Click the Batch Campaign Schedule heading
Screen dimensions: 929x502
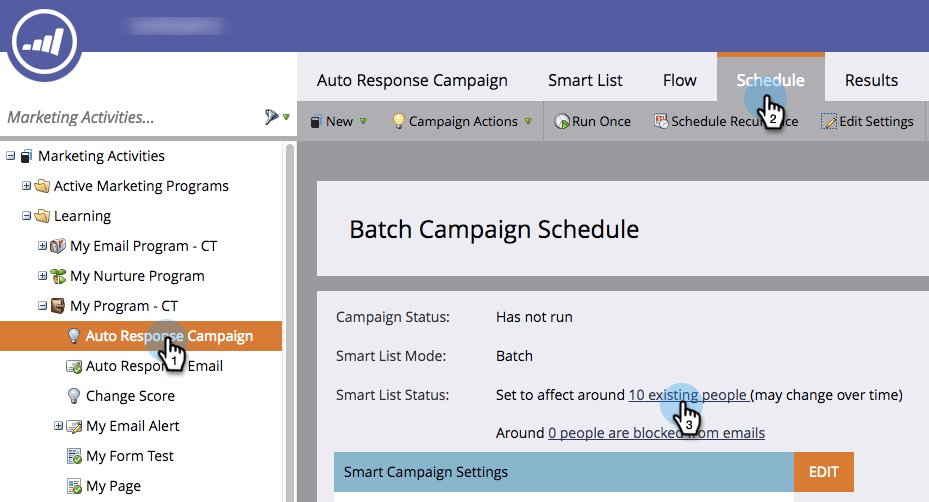(x=494, y=229)
